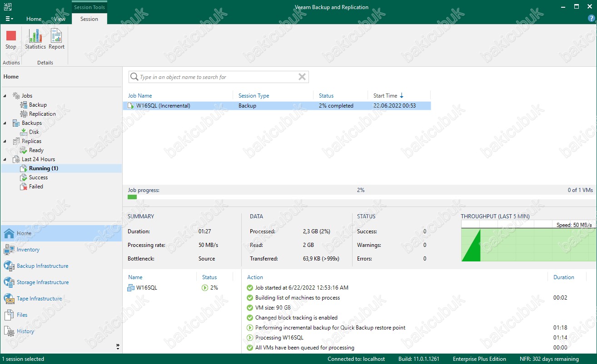Sort by Start Time column
Image resolution: width=597 pixels, height=364 pixels.
tap(388, 96)
